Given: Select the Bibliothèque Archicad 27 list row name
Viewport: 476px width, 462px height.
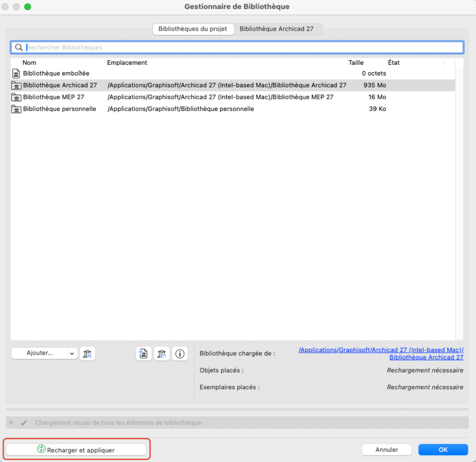Looking at the screenshot, I should [x=60, y=85].
